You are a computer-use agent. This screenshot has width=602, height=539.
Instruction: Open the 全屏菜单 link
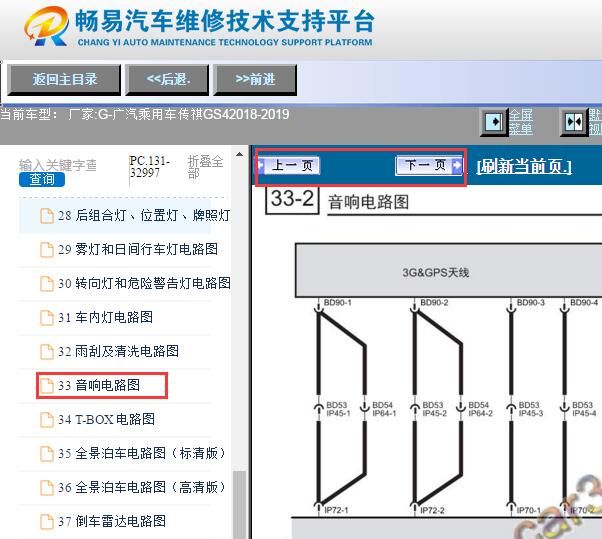pos(521,121)
